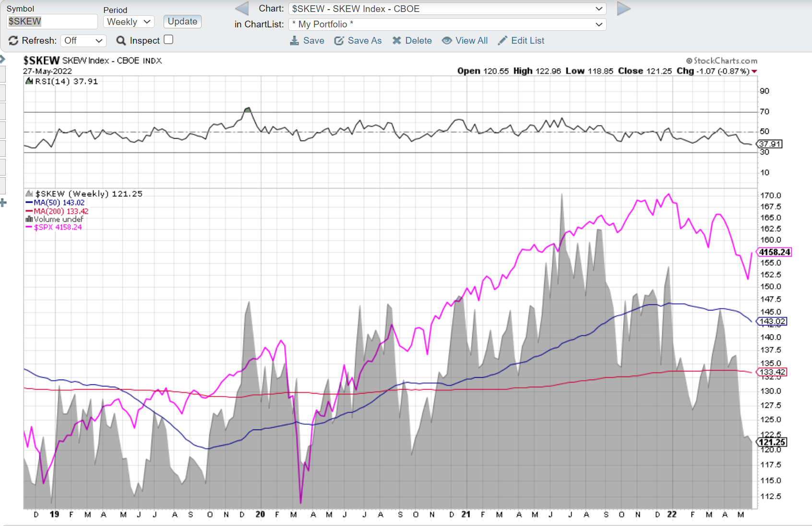The image size is (812, 526).
Task: Enable the Inspect checkbox
Action: pos(168,40)
